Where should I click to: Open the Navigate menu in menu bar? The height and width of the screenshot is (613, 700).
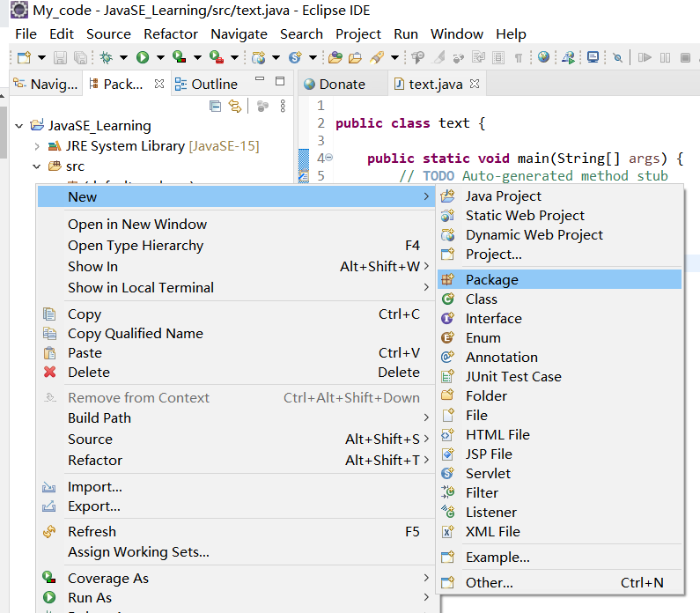[x=239, y=34]
